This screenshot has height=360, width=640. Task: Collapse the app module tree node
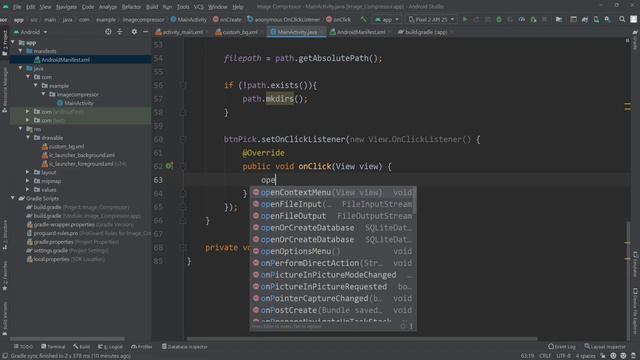(13, 42)
